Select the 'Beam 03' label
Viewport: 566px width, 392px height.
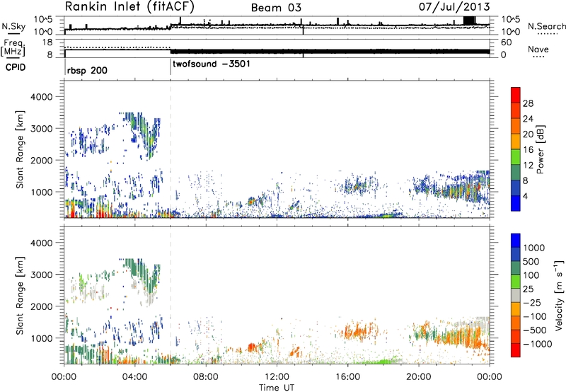(x=276, y=8)
